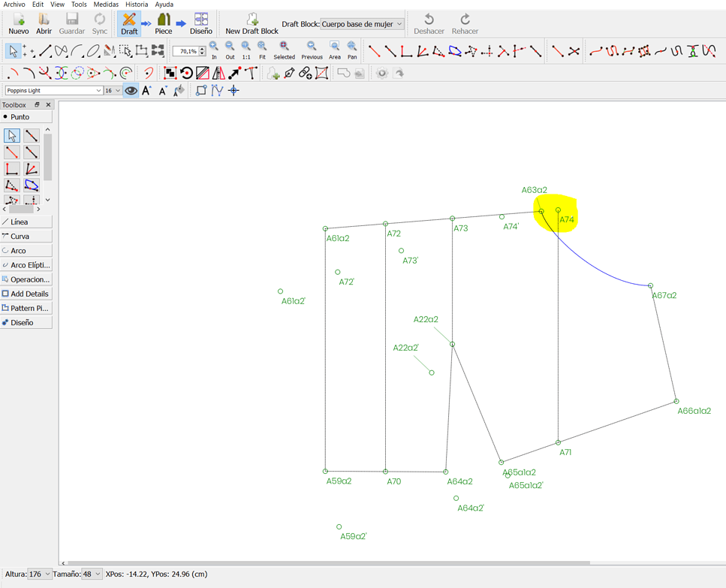726x588 pixels.
Task: Adjust the zoom percentage spinner
Action: click(x=187, y=50)
